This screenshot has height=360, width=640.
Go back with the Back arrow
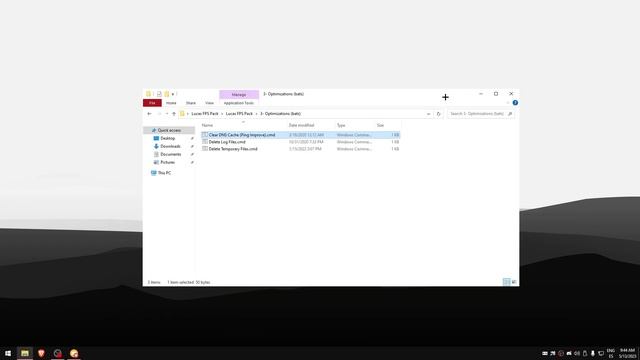149,114
